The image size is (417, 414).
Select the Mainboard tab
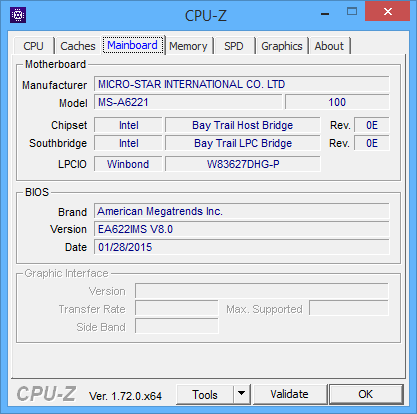133,45
